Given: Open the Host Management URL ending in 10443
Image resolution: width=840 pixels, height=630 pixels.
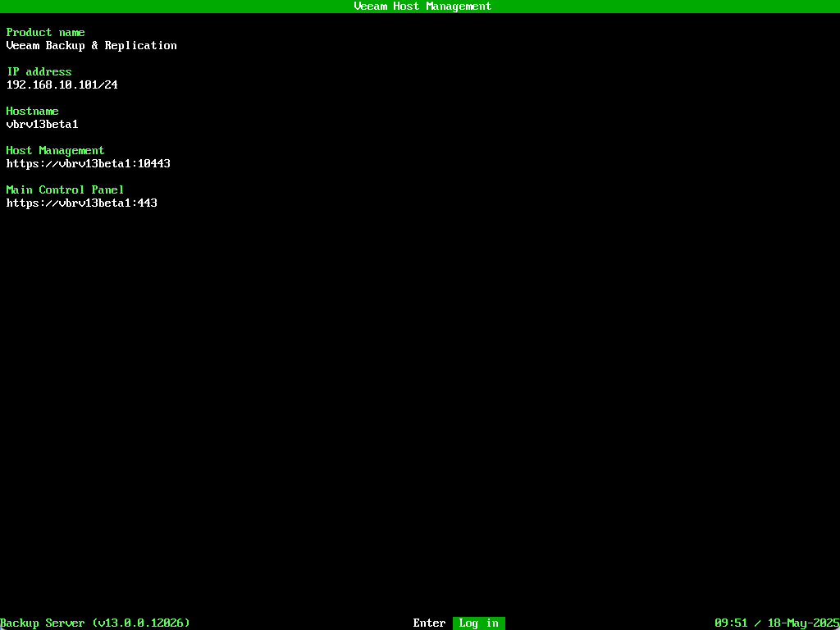Looking at the screenshot, I should point(89,164).
